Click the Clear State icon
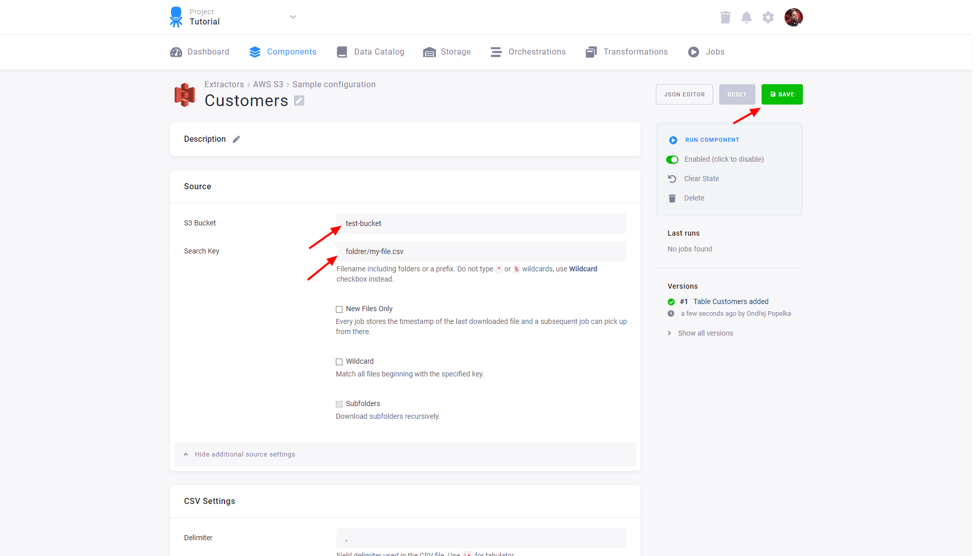The height and width of the screenshot is (556, 980). (672, 179)
